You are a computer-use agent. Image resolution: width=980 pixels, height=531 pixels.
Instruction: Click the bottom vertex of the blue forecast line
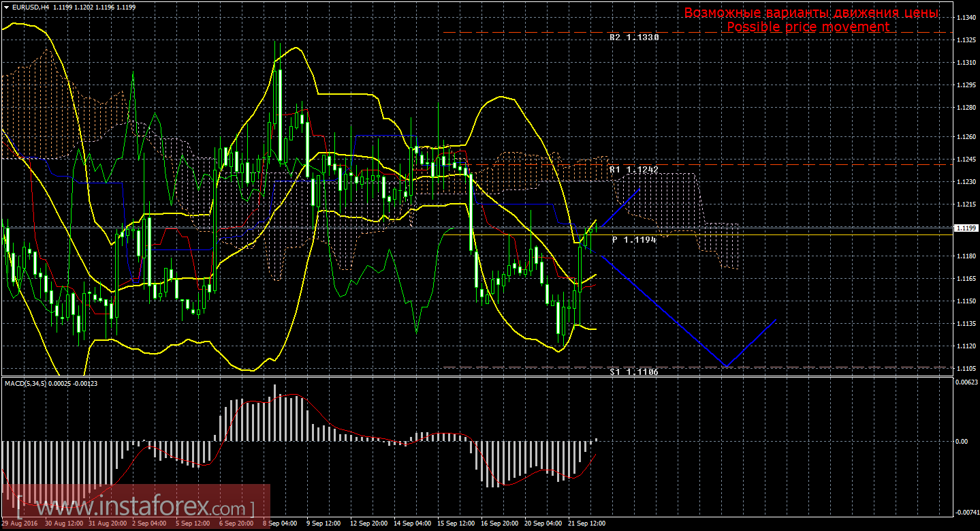point(726,366)
